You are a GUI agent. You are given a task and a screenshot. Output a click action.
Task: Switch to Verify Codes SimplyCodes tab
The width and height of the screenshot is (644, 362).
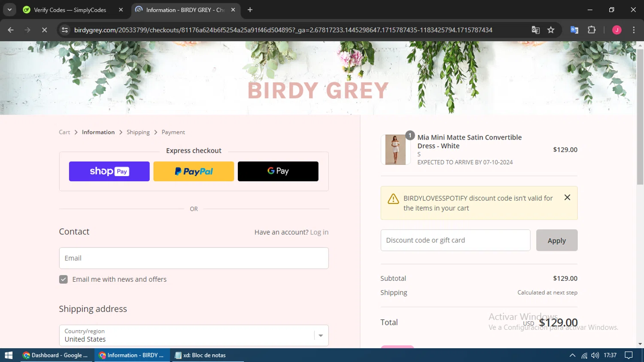73,10
